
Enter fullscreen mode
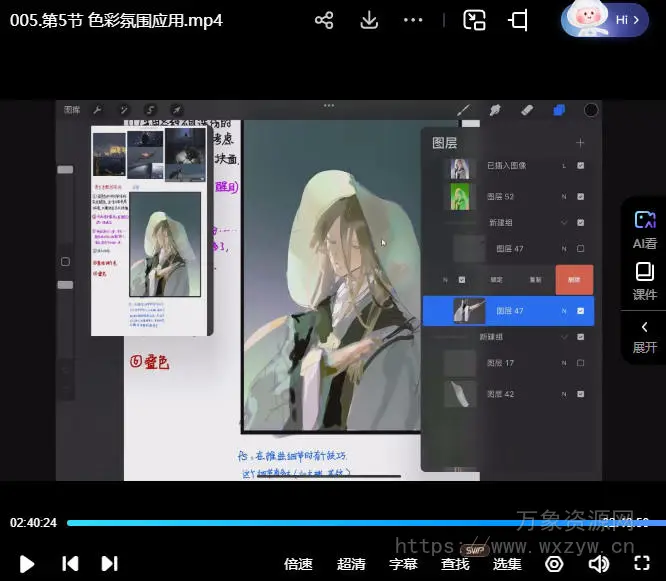[x=639, y=564]
